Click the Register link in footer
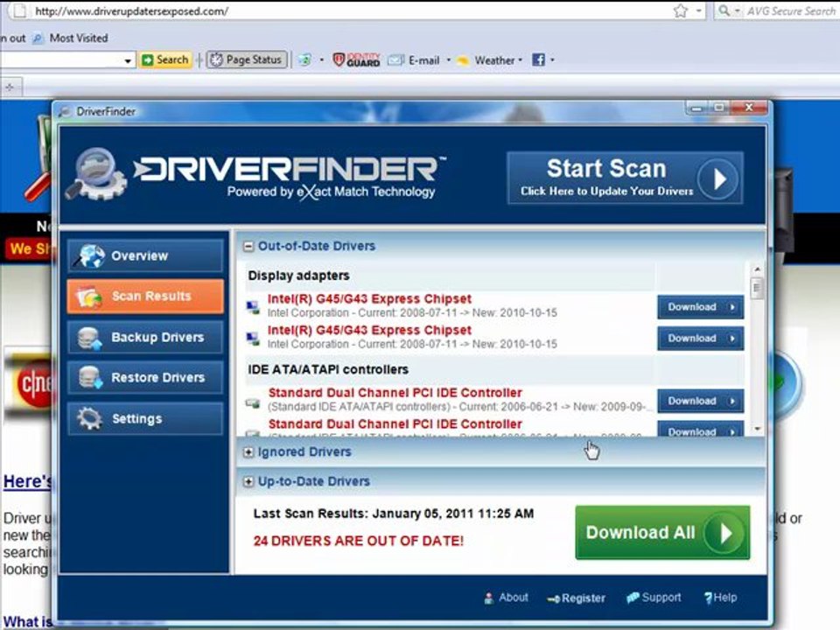The width and height of the screenshot is (840, 630). [x=583, y=598]
